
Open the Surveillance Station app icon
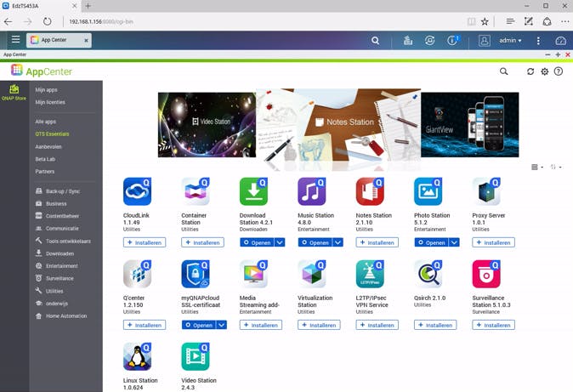click(486, 274)
